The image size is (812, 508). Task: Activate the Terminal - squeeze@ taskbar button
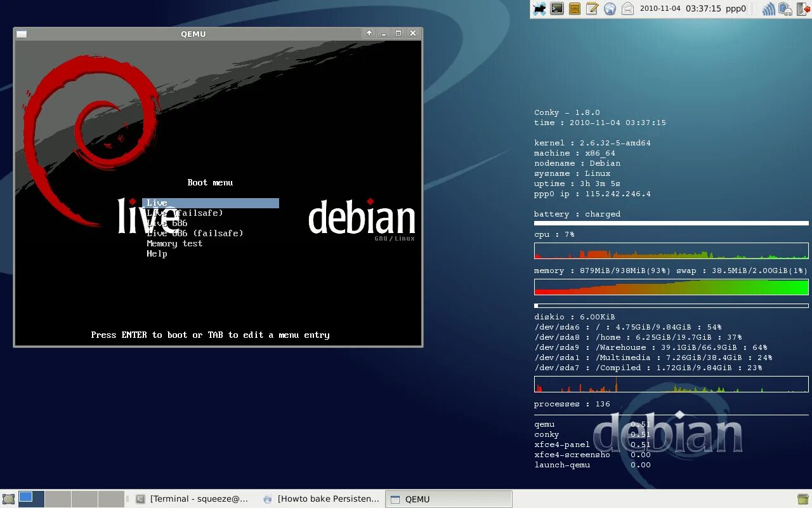[x=193, y=499]
